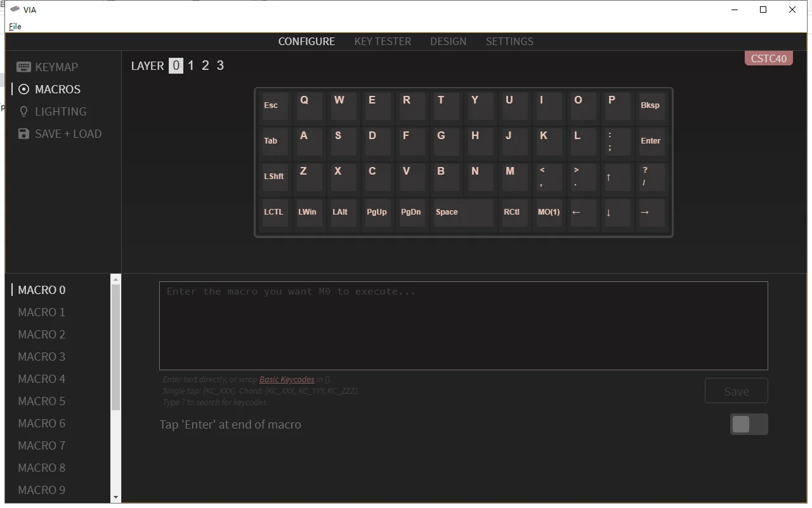
Task: Switch to layer 1
Action: 191,65
